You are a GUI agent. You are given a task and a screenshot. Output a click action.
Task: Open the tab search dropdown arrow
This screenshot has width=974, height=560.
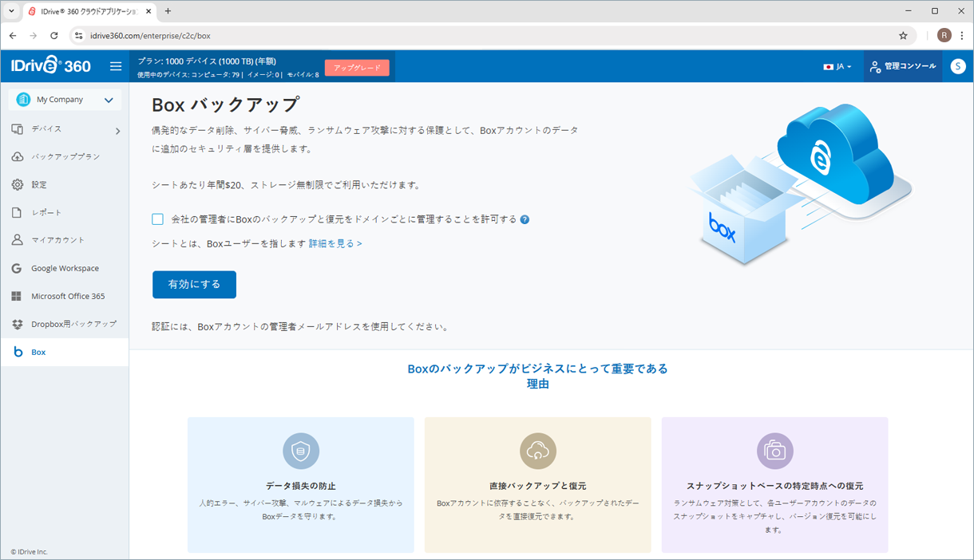pyautogui.click(x=11, y=11)
